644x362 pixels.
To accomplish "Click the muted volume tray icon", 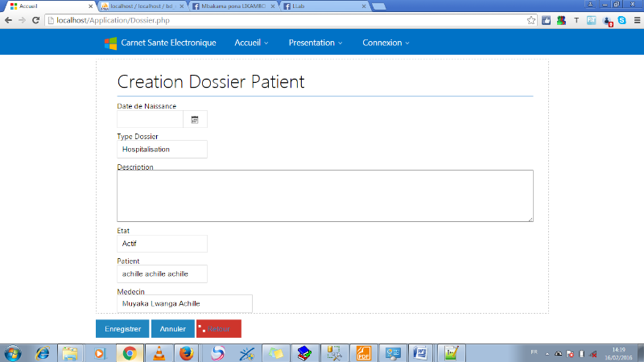I will click(593, 354).
